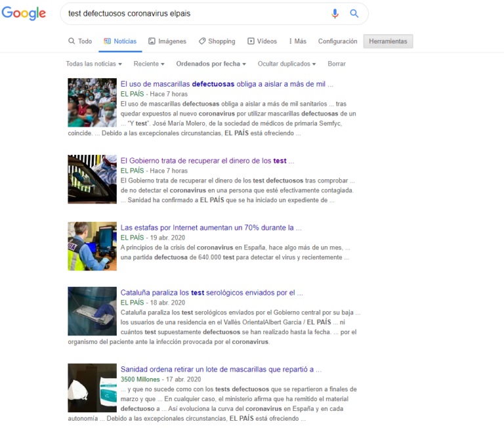The width and height of the screenshot is (504, 428).
Task: Click the microphone voice search icon
Action: pos(335,14)
